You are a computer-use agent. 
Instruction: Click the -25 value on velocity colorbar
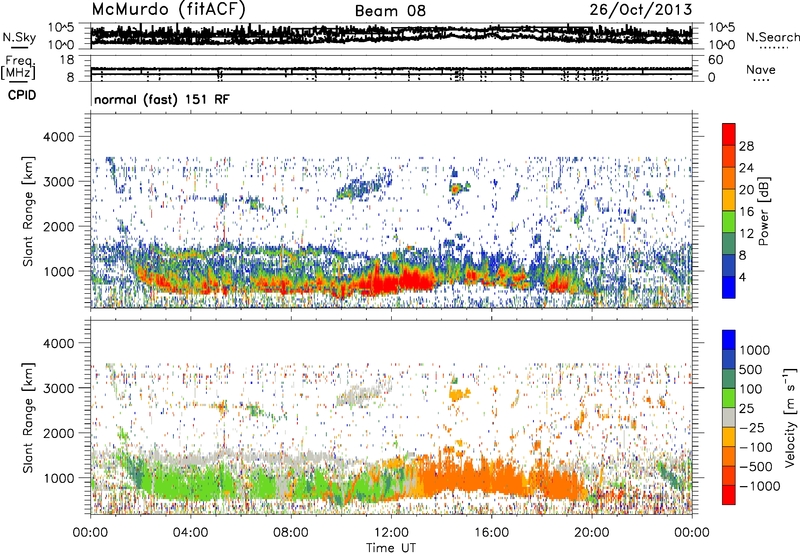[x=752, y=427]
